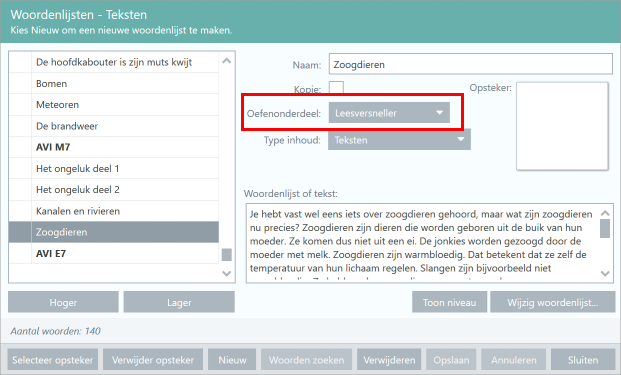The width and height of the screenshot is (621, 375).
Task: Click the empty Opsteker image box
Action: click(562, 126)
